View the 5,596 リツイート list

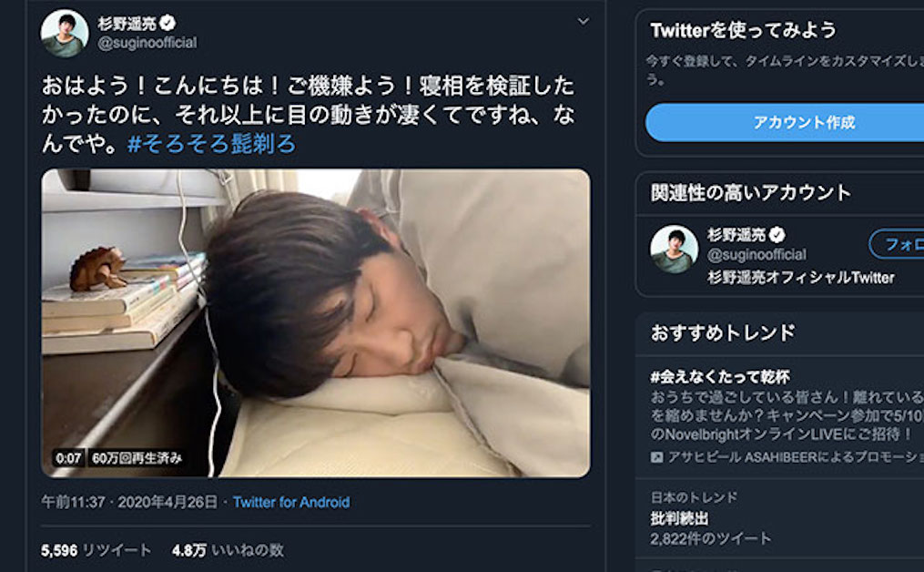click(96, 550)
